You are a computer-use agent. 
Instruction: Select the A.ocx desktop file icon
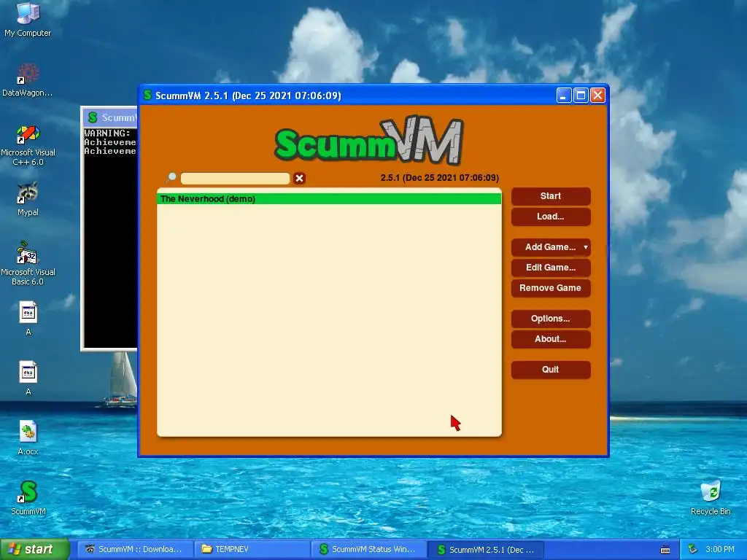coord(28,437)
